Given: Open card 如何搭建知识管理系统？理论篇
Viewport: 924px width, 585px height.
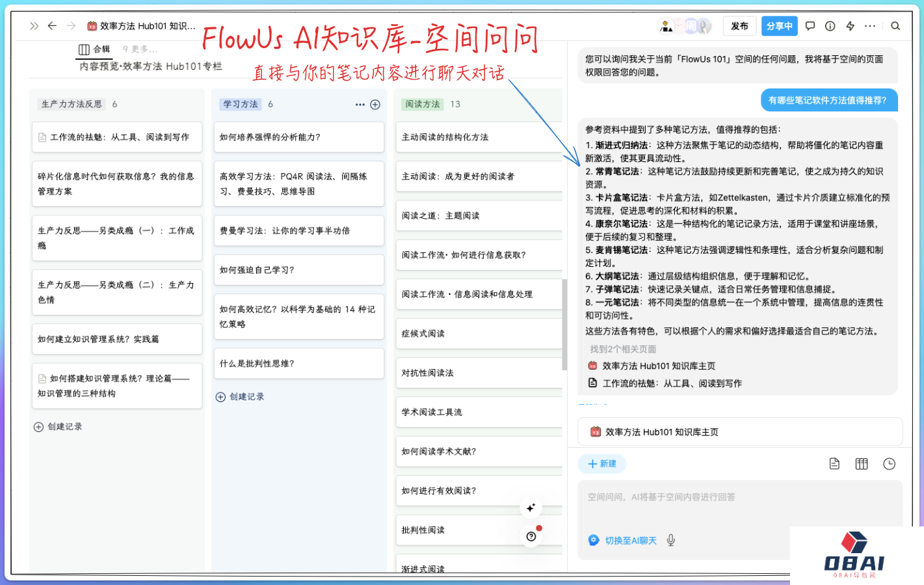Looking at the screenshot, I should click(x=117, y=386).
